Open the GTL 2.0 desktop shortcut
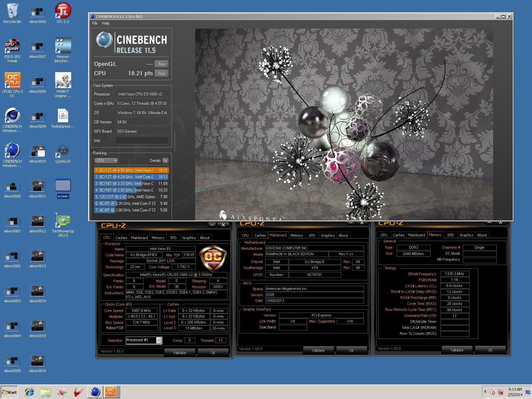 [x=63, y=14]
